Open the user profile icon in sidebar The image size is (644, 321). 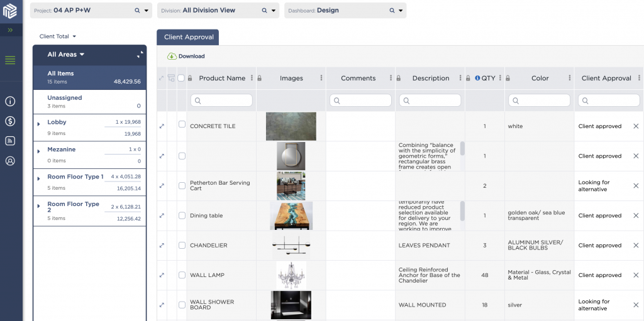point(10,161)
